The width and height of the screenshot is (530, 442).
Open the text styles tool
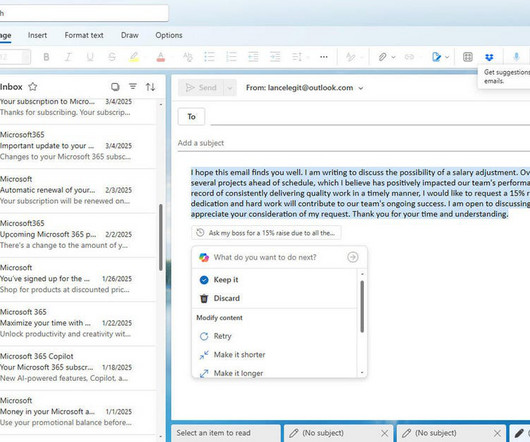coord(351,57)
